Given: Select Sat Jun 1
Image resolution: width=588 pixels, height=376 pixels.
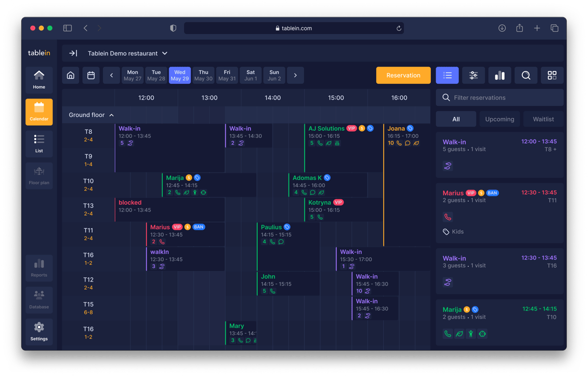Looking at the screenshot, I should (250, 75).
